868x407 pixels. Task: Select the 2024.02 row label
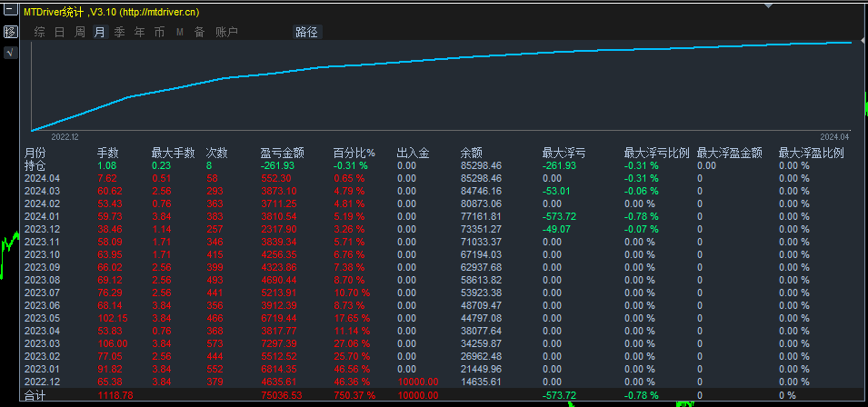[40, 203]
